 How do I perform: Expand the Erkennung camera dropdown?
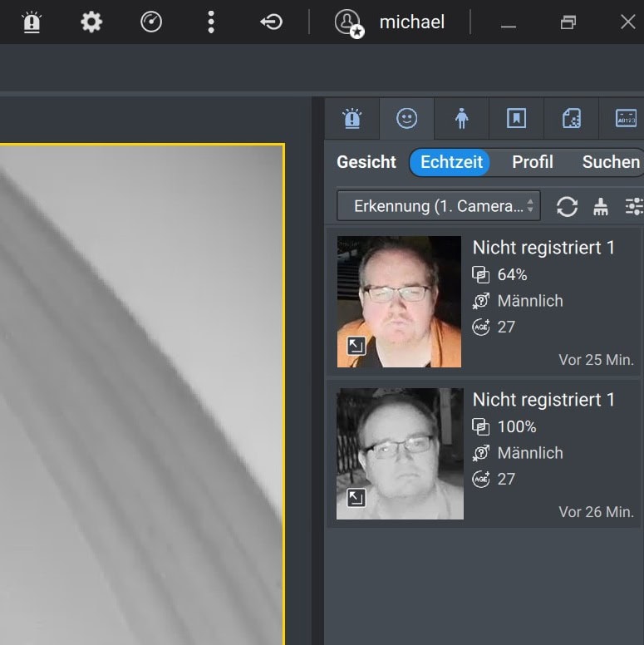click(438, 206)
